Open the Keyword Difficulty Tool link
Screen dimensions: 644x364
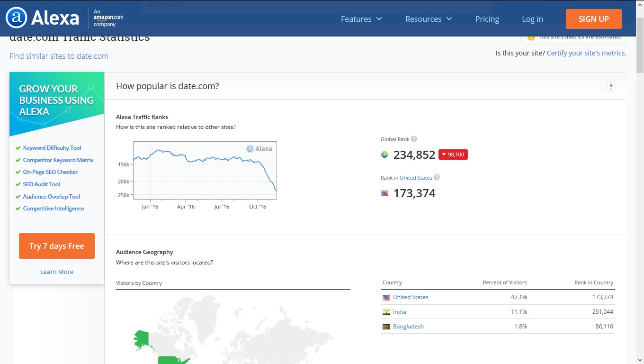(x=52, y=148)
